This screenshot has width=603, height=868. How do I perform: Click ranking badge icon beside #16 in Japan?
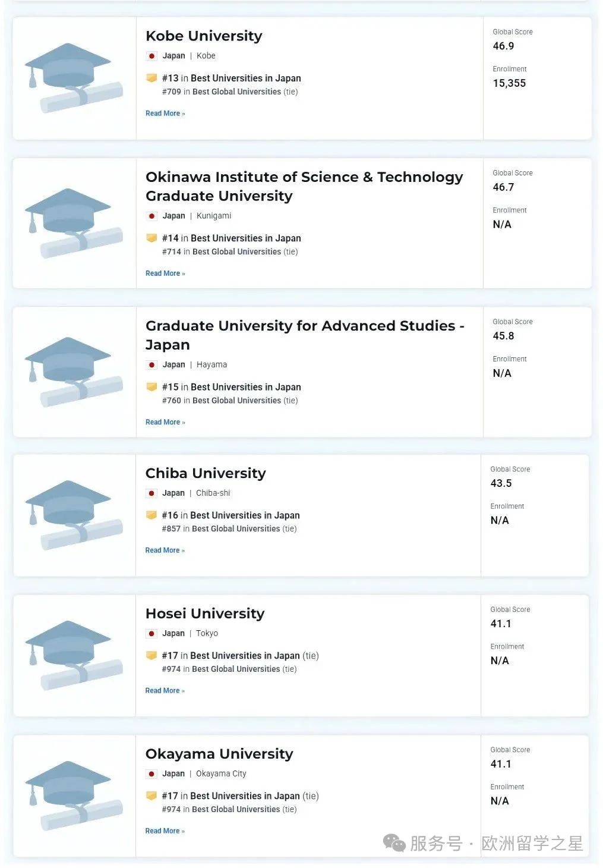point(151,515)
